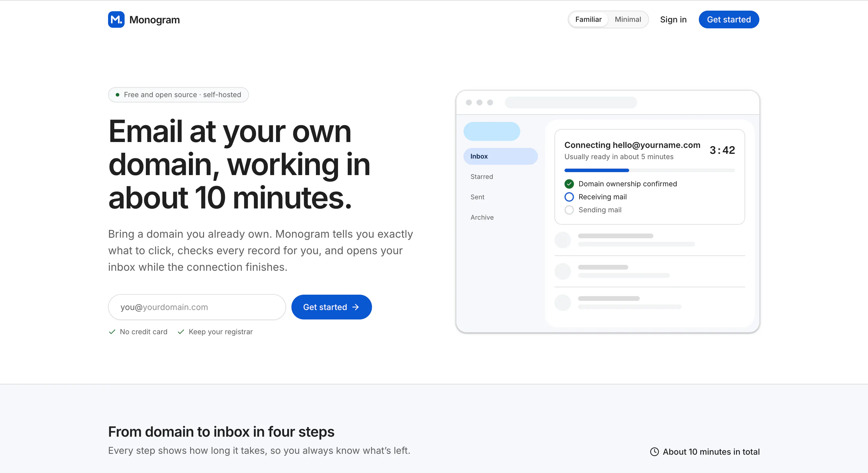Click the checkmark icon next to No credit card

click(x=112, y=332)
